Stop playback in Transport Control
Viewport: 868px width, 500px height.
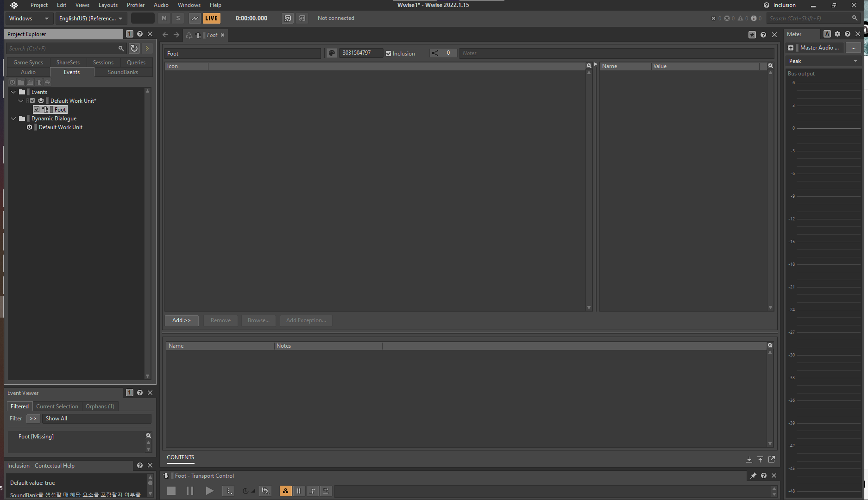pos(171,491)
